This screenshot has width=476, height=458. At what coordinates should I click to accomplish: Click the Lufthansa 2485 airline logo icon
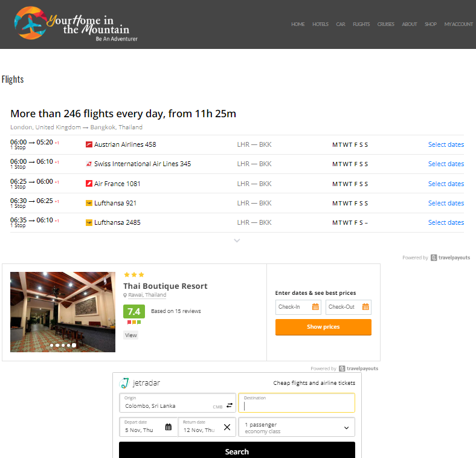coord(89,222)
